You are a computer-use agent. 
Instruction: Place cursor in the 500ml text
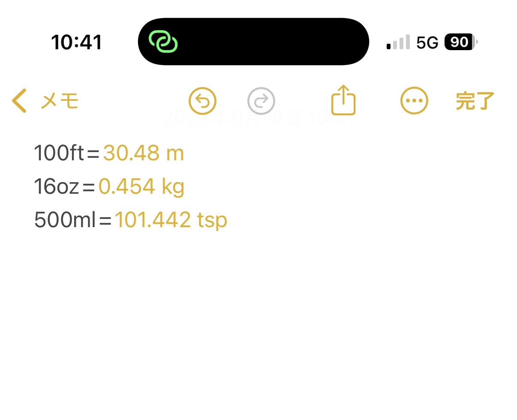click(65, 220)
